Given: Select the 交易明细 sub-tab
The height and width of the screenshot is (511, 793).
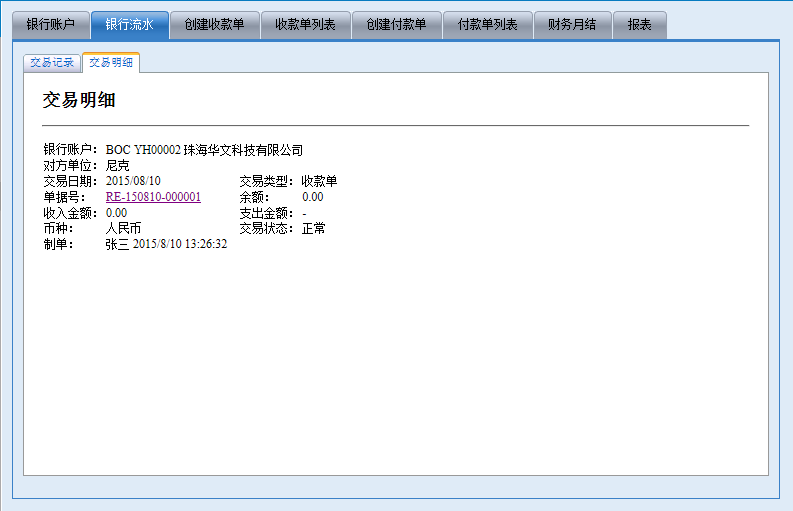Looking at the screenshot, I should coord(111,63).
